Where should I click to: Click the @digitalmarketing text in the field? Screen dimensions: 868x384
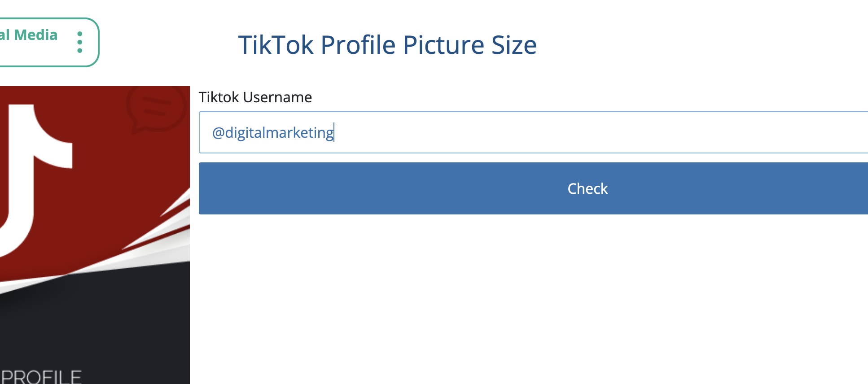click(x=273, y=133)
